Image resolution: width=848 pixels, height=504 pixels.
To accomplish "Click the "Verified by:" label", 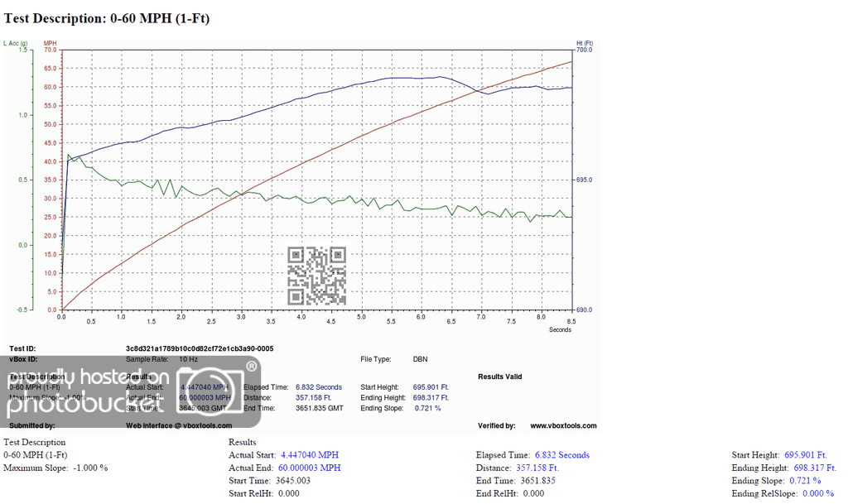I will point(497,425).
